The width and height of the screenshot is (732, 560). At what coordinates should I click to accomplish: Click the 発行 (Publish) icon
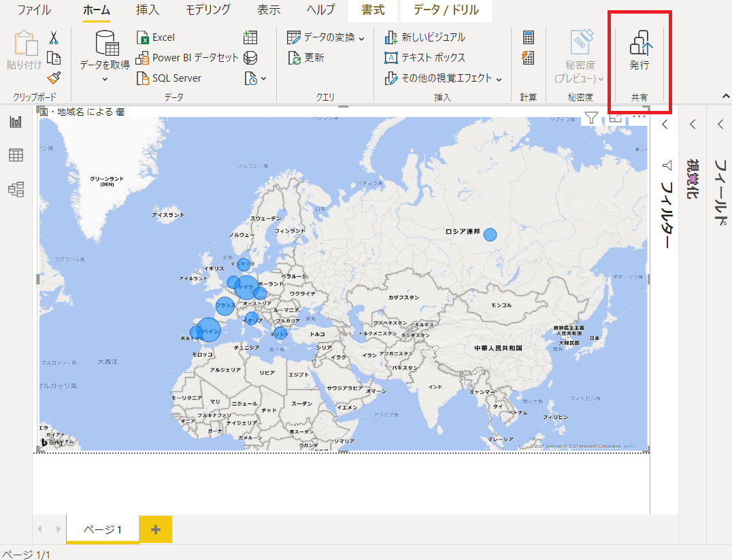click(639, 44)
